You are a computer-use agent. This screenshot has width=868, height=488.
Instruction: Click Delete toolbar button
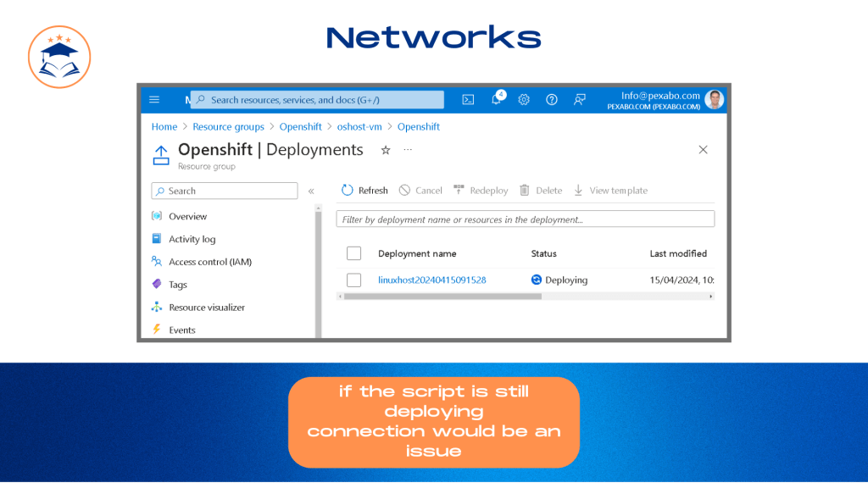point(541,191)
